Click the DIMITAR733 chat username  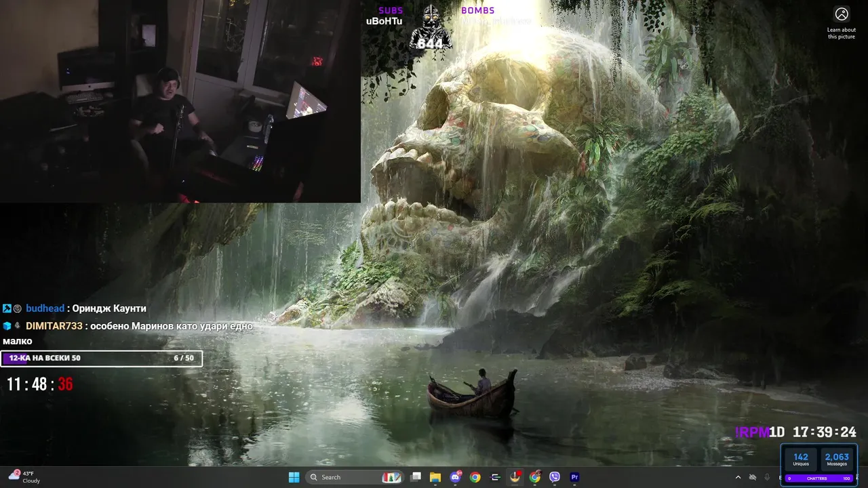click(x=54, y=326)
